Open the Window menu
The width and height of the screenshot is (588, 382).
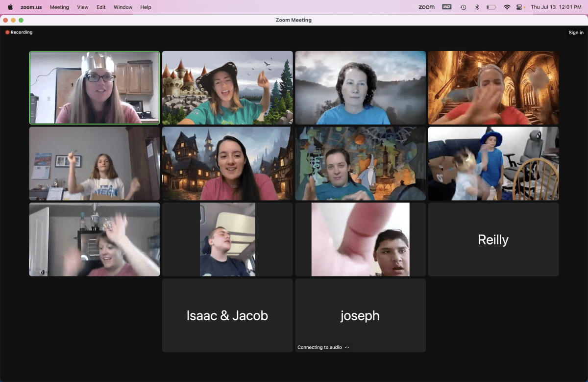coord(123,7)
